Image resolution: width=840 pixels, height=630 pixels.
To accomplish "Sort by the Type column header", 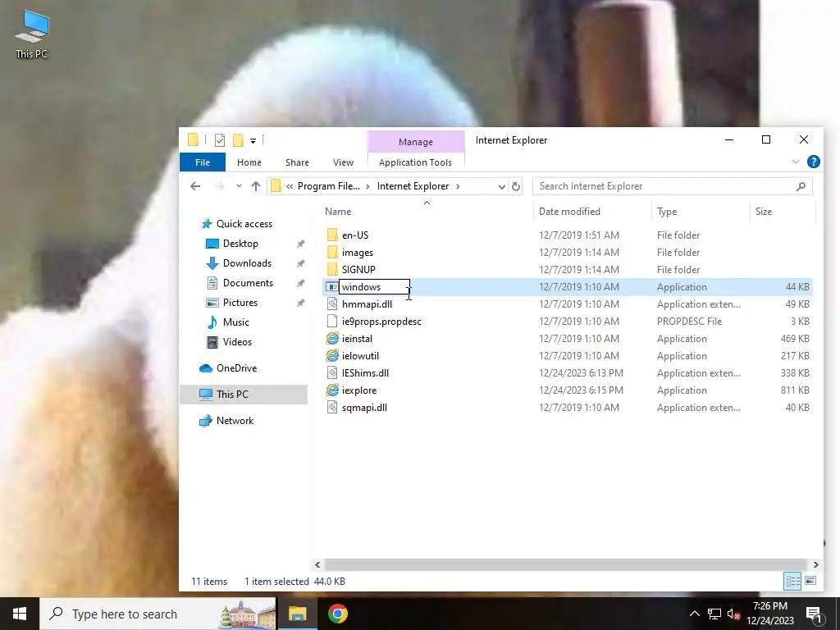I will coord(667,212).
